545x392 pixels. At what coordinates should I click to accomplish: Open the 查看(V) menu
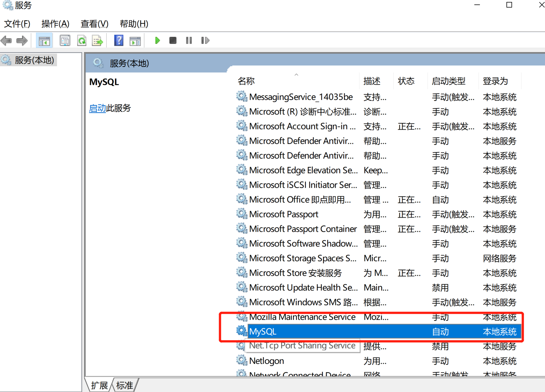(x=94, y=24)
